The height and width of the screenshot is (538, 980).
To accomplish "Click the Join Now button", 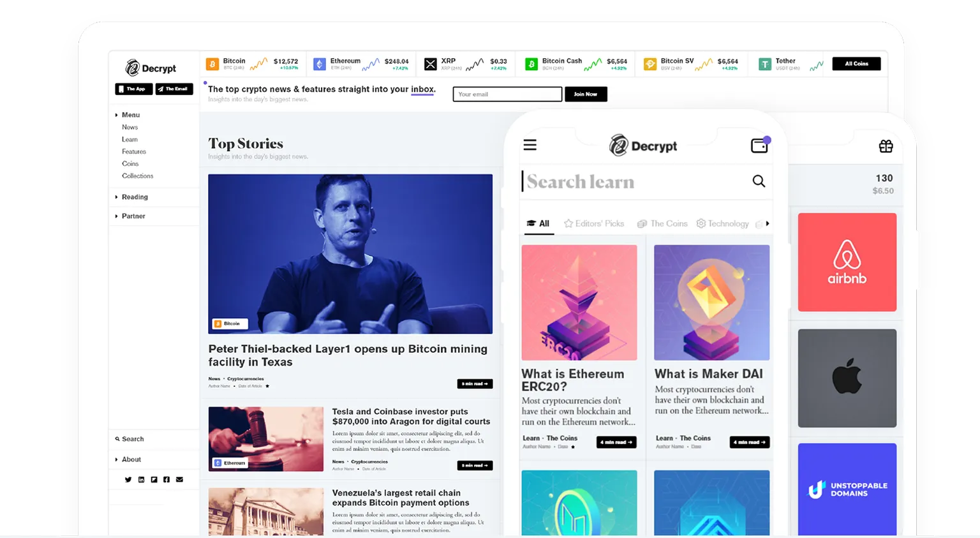I will click(586, 94).
